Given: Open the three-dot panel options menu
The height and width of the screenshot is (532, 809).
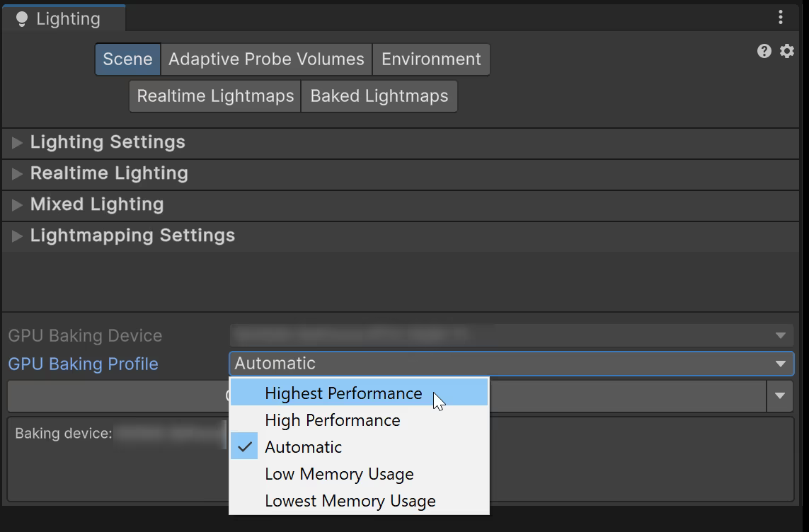Looking at the screenshot, I should click(x=780, y=17).
